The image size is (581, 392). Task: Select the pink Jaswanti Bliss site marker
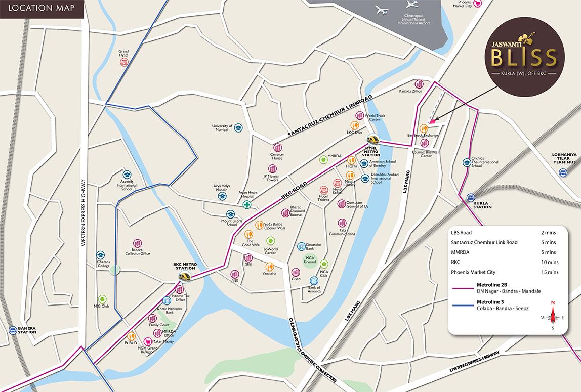click(x=432, y=122)
